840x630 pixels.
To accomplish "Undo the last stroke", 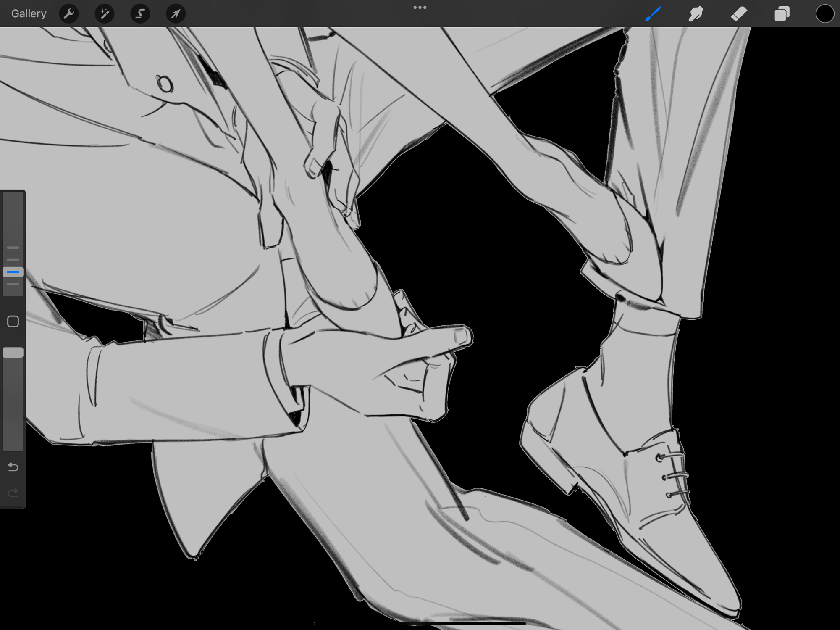I will [13, 467].
